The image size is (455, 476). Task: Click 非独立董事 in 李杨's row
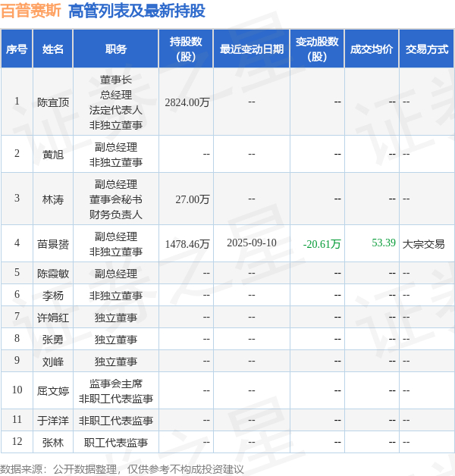[x=116, y=296]
